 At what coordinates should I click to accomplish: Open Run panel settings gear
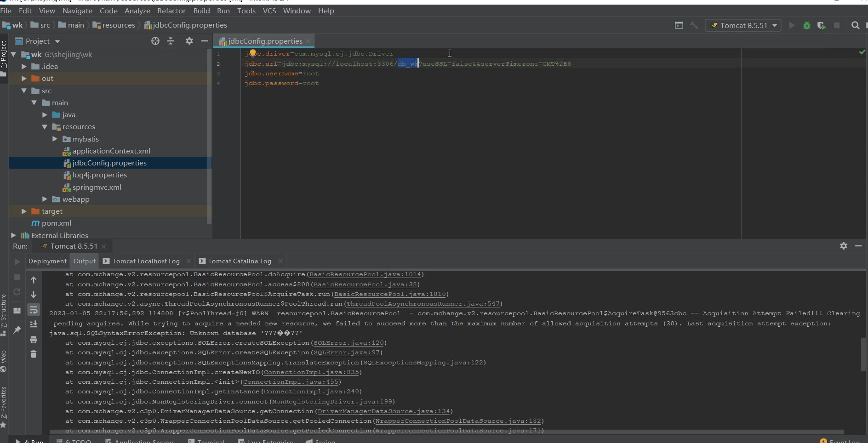click(x=843, y=246)
